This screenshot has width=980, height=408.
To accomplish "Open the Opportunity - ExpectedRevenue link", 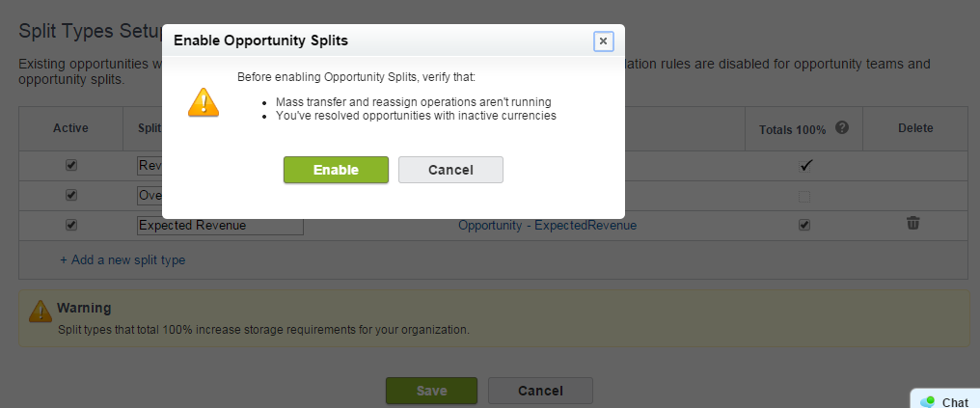I will click(547, 226).
